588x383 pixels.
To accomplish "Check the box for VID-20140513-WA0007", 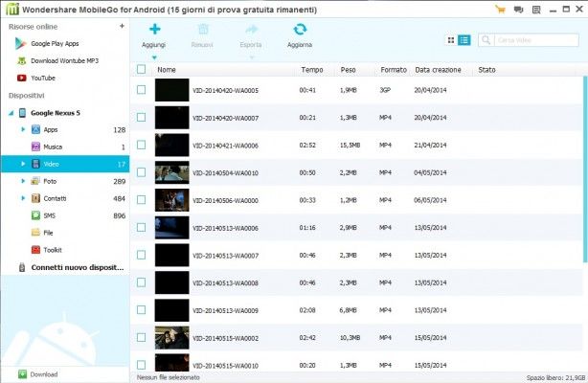I will pos(142,255).
